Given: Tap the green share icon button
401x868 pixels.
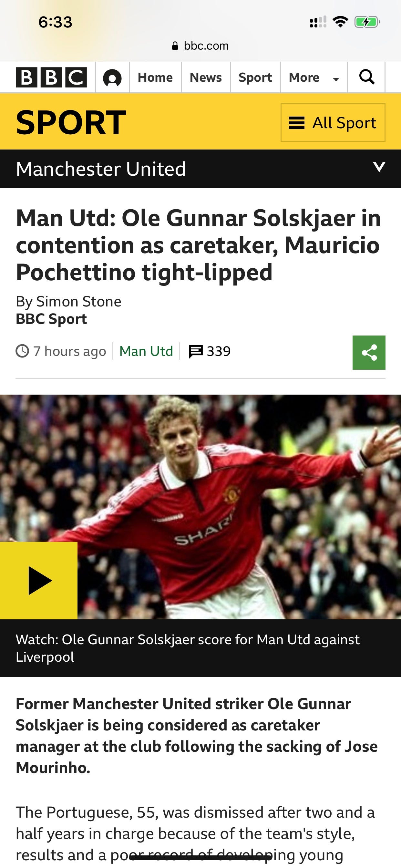Looking at the screenshot, I should pyautogui.click(x=369, y=352).
